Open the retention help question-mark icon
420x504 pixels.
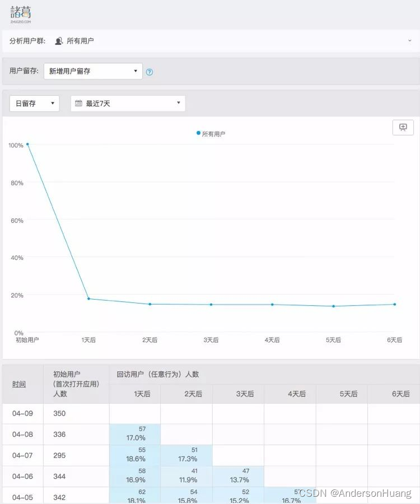(x=150, y=72)
